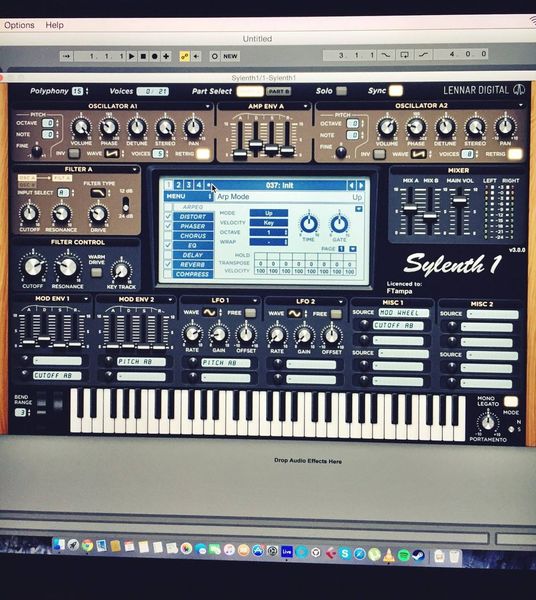536x600 pixels.
Task: Open the Options menu
Action: click(19, 25)
